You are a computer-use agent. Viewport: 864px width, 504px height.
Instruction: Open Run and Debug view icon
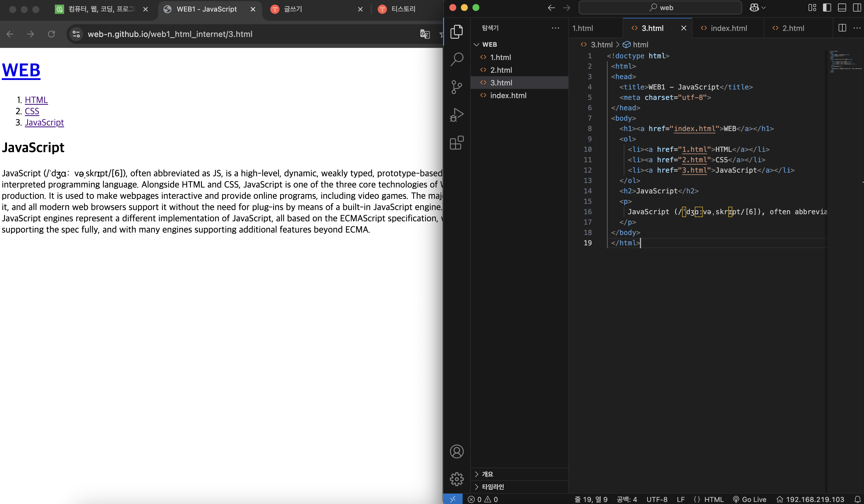point(456,115)
